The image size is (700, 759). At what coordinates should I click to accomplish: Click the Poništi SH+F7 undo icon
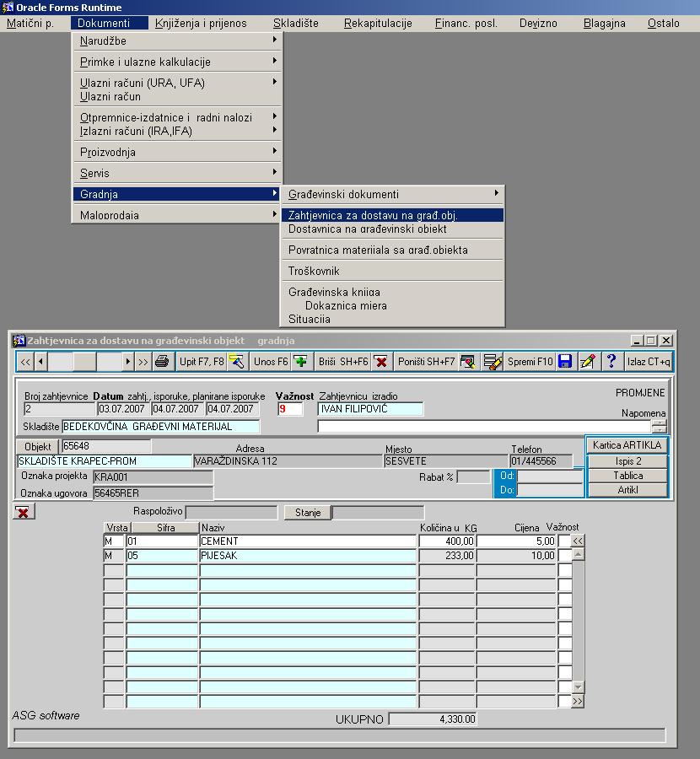[x=467, y=362]
